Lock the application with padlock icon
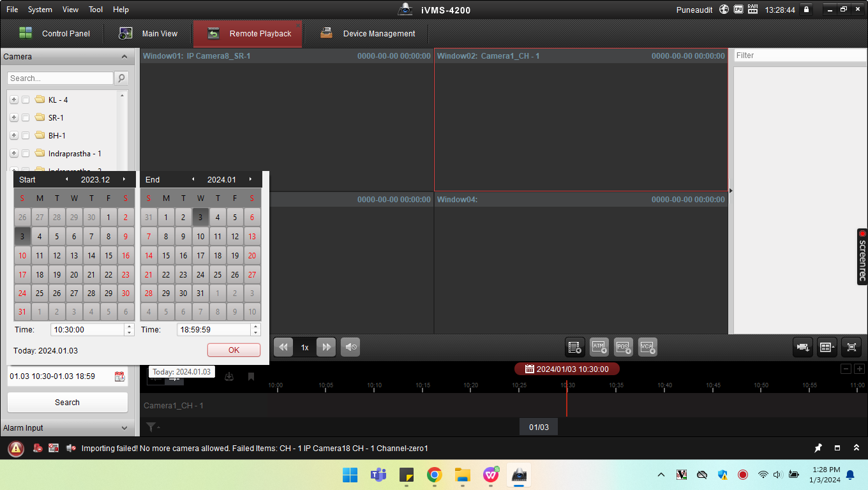The width and height of the screenshot is (868, 490). [x=807, y=10]
